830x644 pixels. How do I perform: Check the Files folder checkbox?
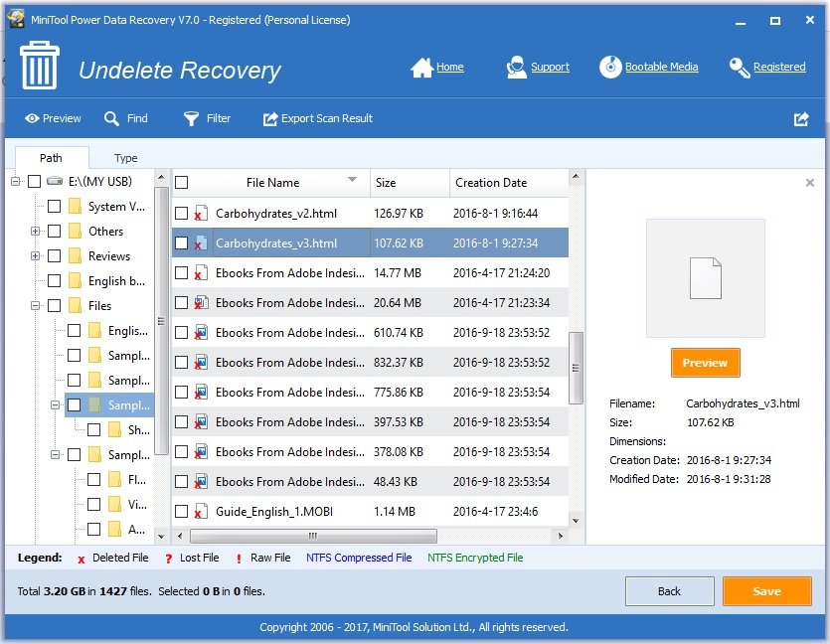pos(54,306)
